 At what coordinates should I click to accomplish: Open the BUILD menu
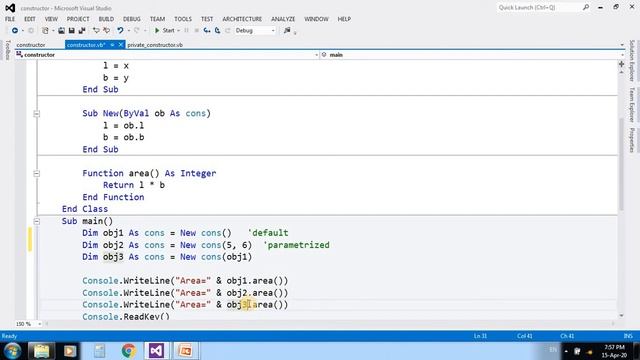tap(106, 19)
